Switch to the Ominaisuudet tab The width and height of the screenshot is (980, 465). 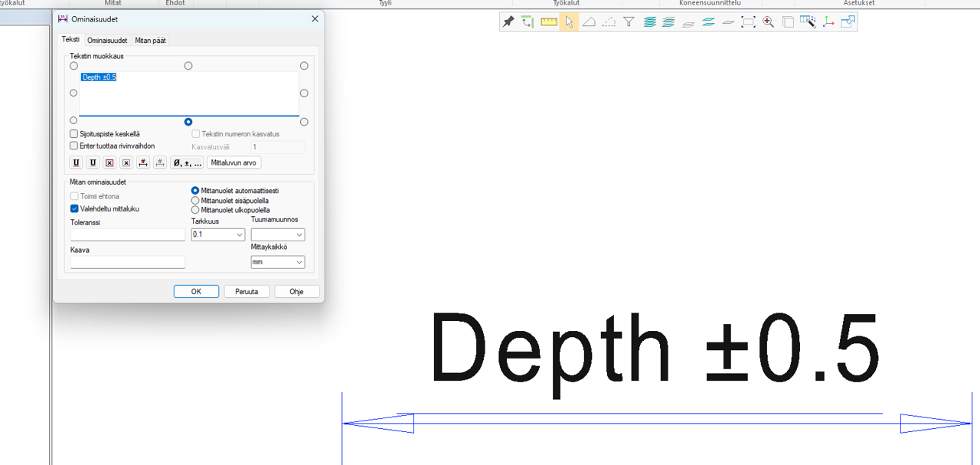pos(107,40)
